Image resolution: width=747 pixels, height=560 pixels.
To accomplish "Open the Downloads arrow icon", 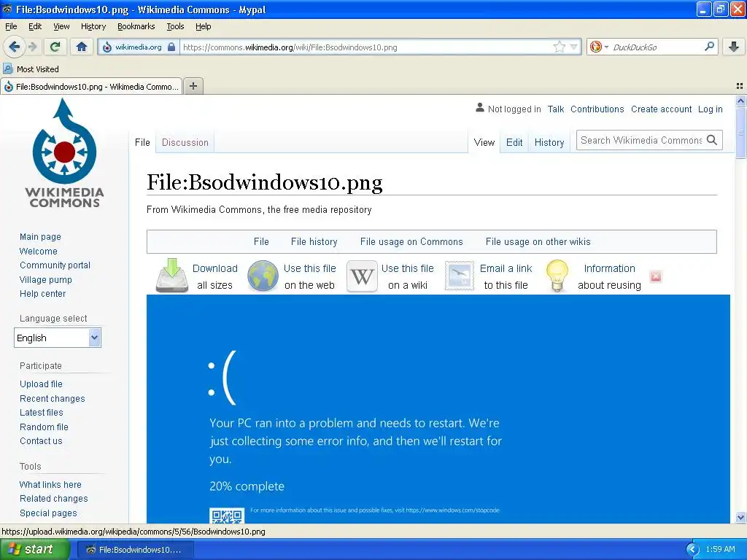I will point(734,47).
